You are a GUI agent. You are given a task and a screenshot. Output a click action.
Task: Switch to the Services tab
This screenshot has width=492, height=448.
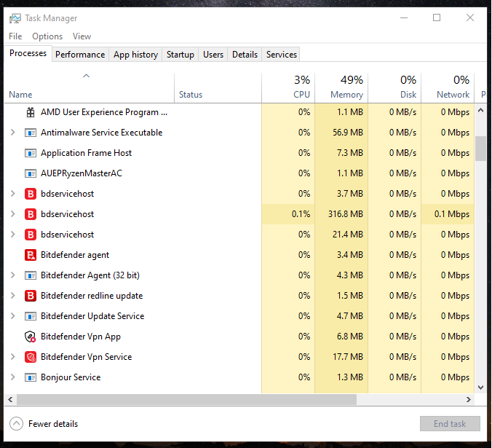click(x=282, y=55)
